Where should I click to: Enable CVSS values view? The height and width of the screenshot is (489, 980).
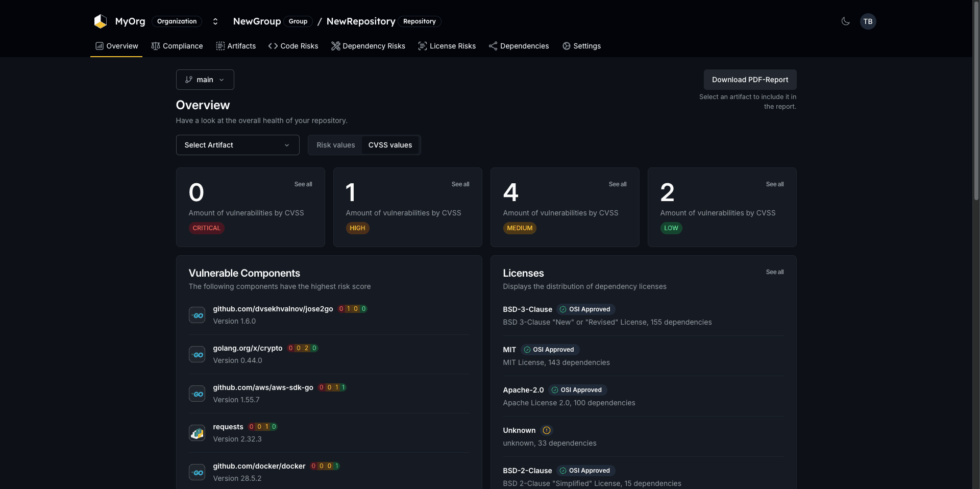[x=390, y=145]
